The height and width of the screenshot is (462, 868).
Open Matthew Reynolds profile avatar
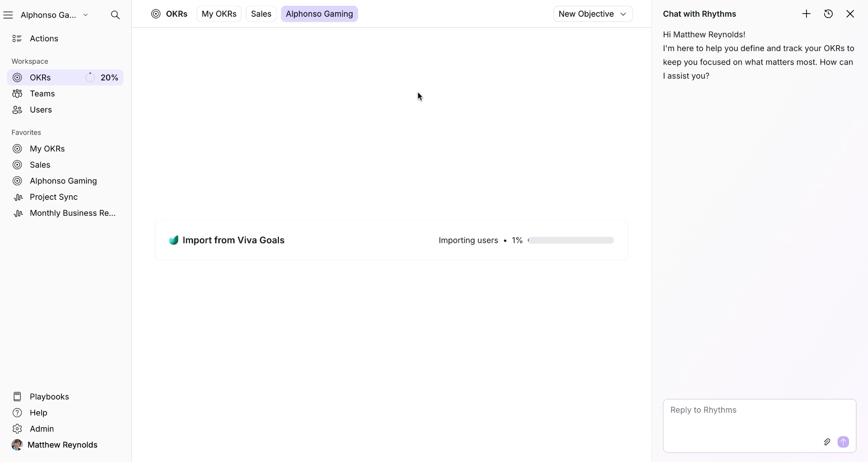[17, 445]
